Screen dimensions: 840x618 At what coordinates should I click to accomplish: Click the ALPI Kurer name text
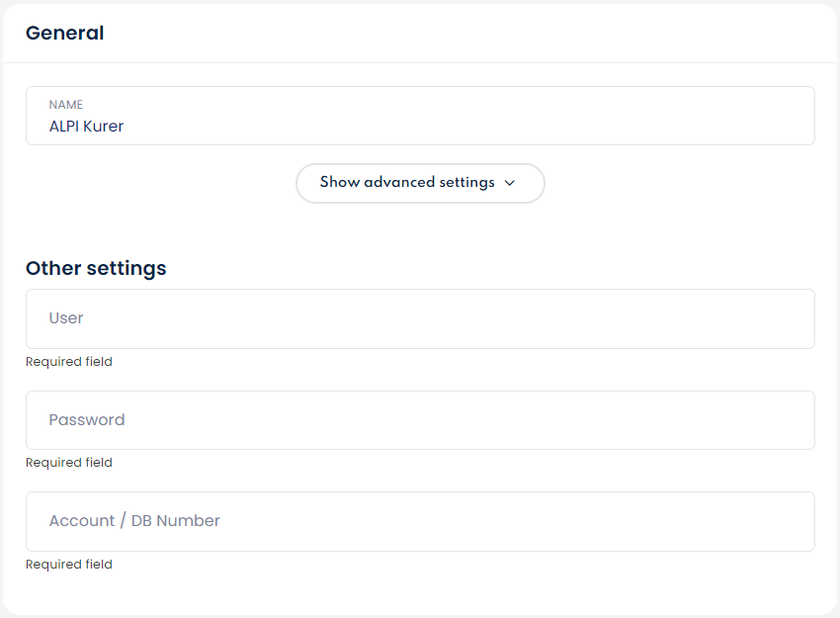[87, 127]
